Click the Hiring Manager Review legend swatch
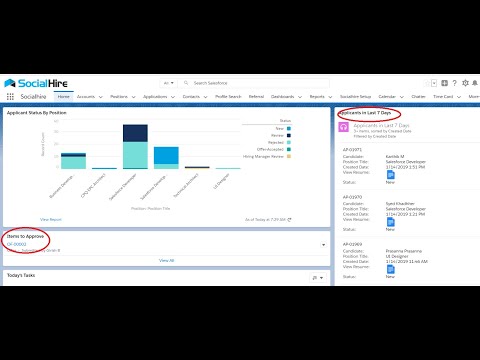 289,156
